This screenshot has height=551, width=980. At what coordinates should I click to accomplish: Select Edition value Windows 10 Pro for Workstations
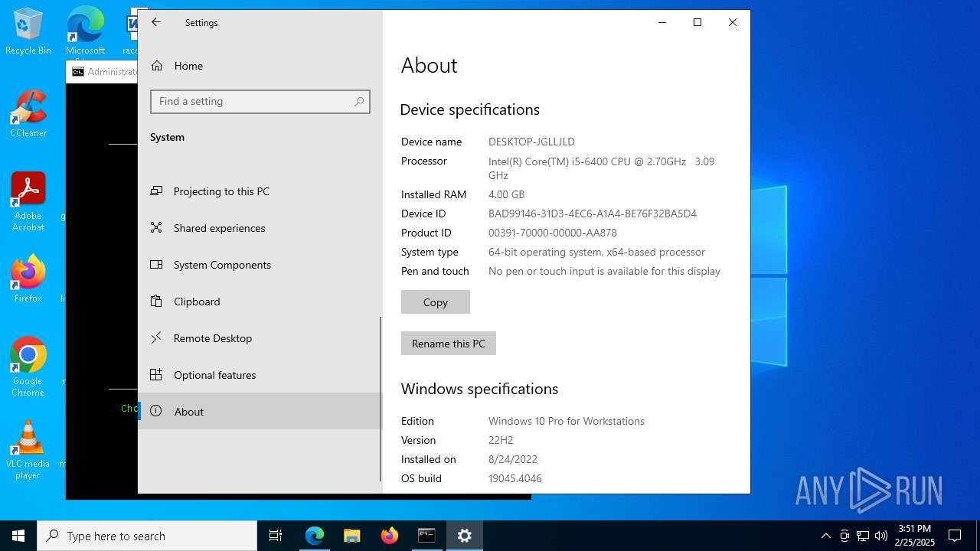pos(567,421)
